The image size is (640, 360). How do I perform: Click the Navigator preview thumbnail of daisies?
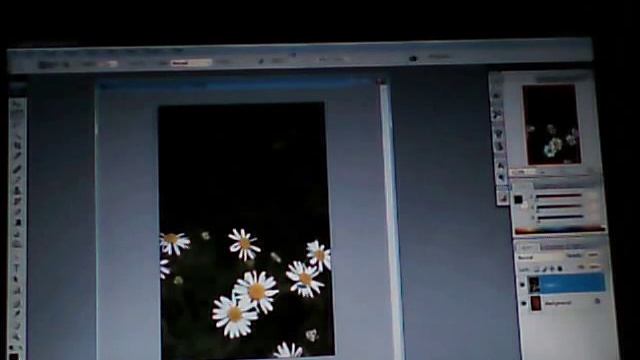551,124
